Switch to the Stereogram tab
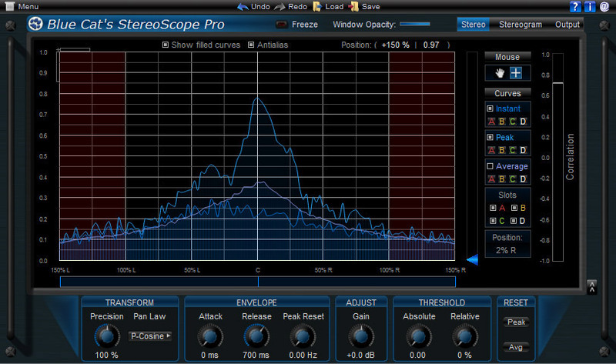The image size is (616, 364). (520, 25)
